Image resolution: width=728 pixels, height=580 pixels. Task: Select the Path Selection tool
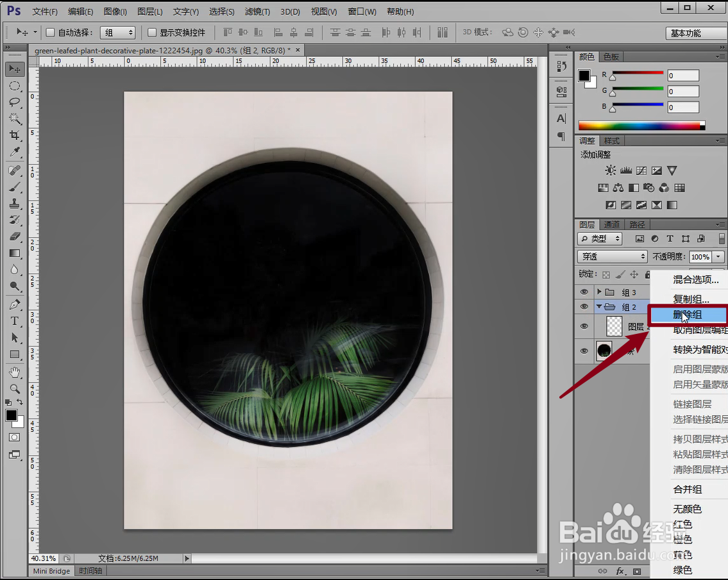click(14, 338)
